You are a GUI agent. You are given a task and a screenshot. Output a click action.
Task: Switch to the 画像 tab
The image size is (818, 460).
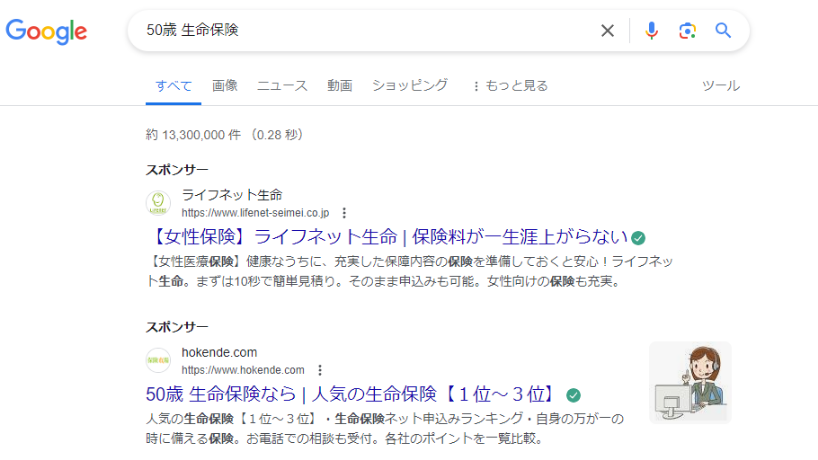coord(225,86)
